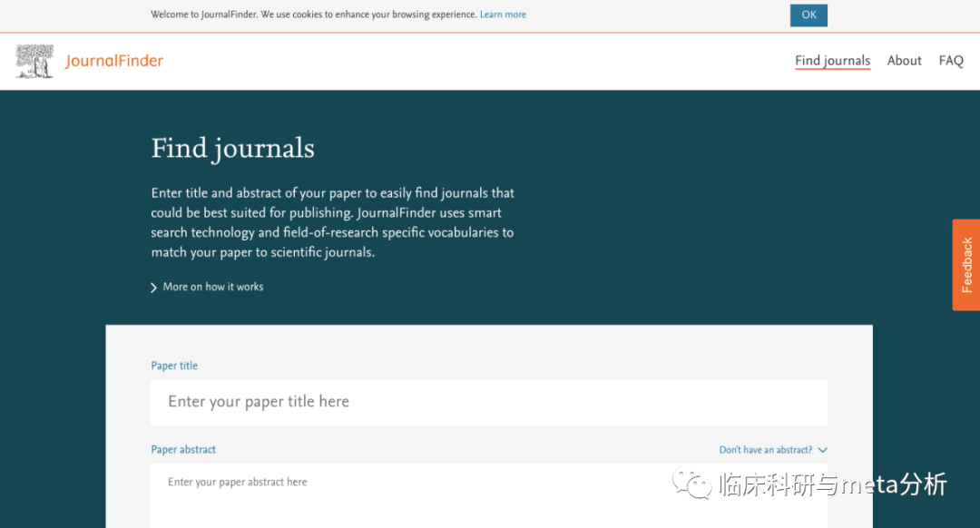Accept cookies with the OK button
This screenshot has height=528, width=980.
coord(808,15)
